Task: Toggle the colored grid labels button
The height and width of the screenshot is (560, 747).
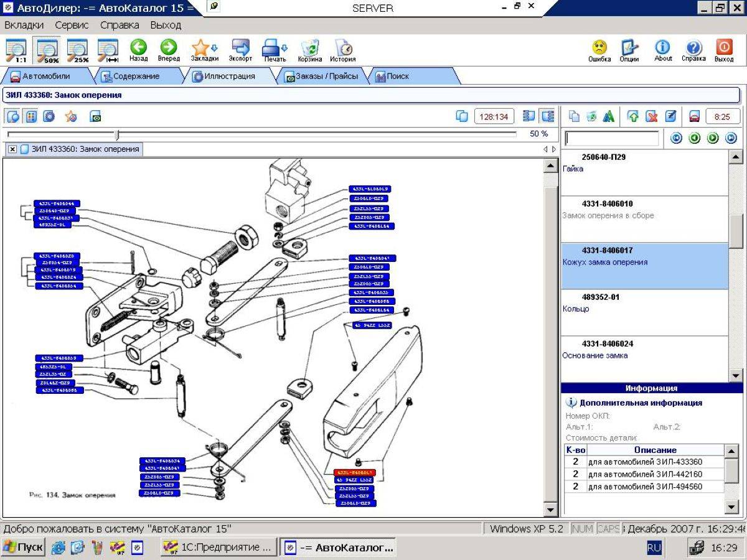Action: point(31,116)
